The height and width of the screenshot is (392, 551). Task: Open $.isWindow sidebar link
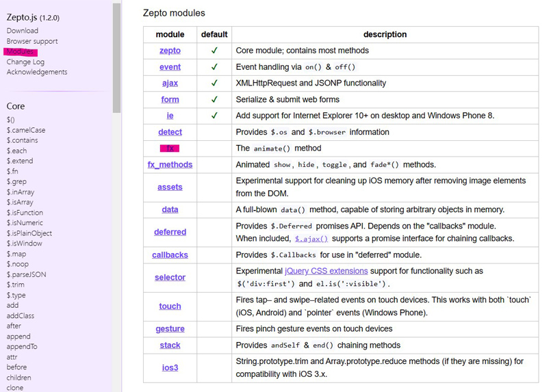pyautogui.click(x=24, y=244)
